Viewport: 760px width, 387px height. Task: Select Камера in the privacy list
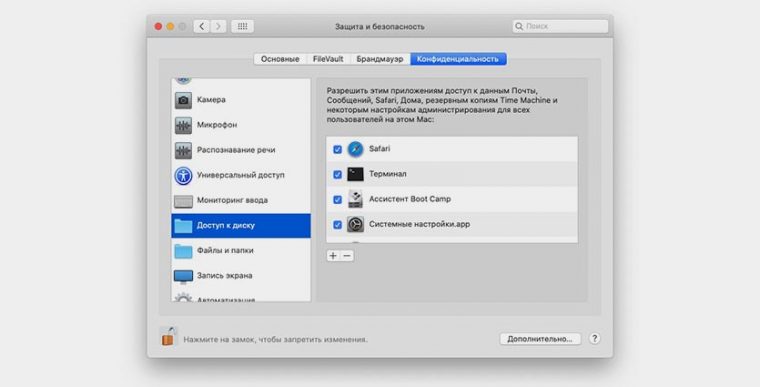click(241, 100)
